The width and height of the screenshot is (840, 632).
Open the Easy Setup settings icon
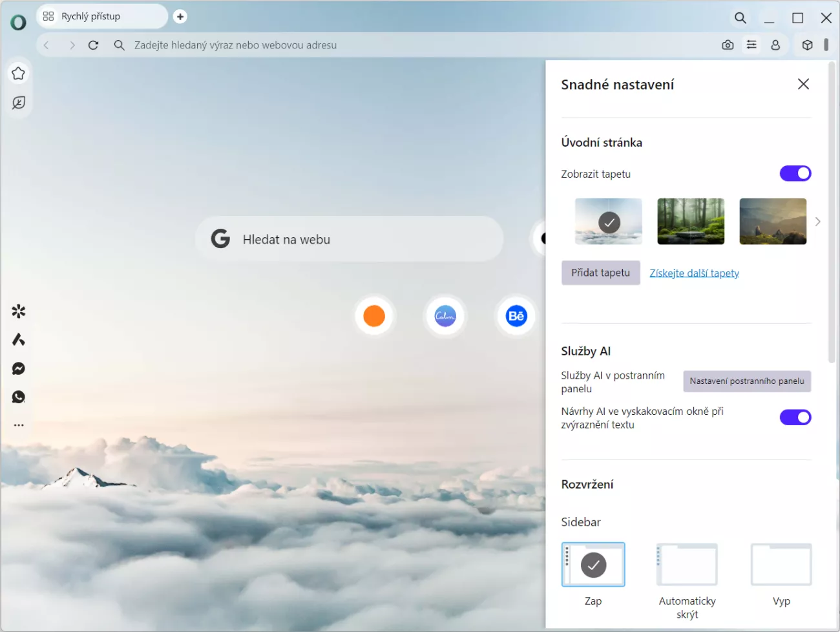(x=751, y=45)
